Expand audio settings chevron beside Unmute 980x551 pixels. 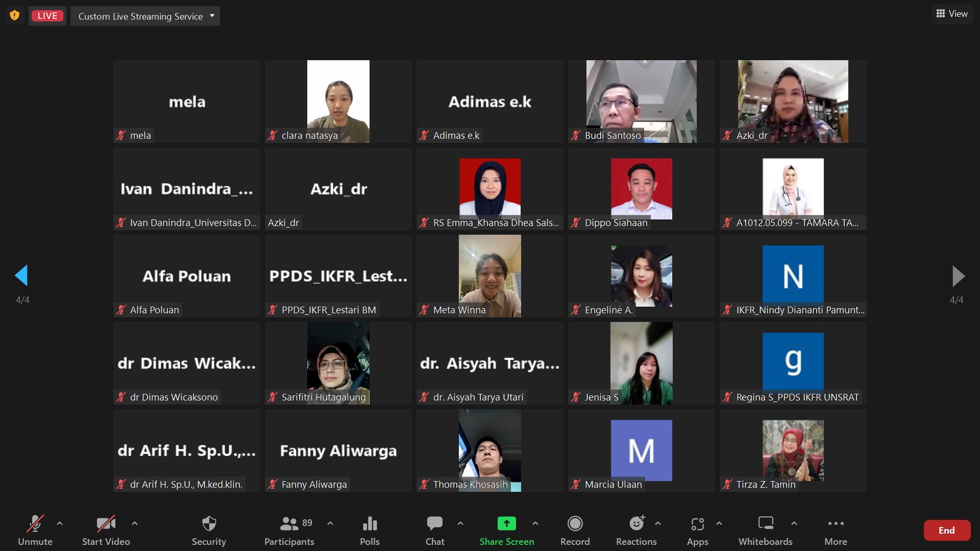[60, 523]
